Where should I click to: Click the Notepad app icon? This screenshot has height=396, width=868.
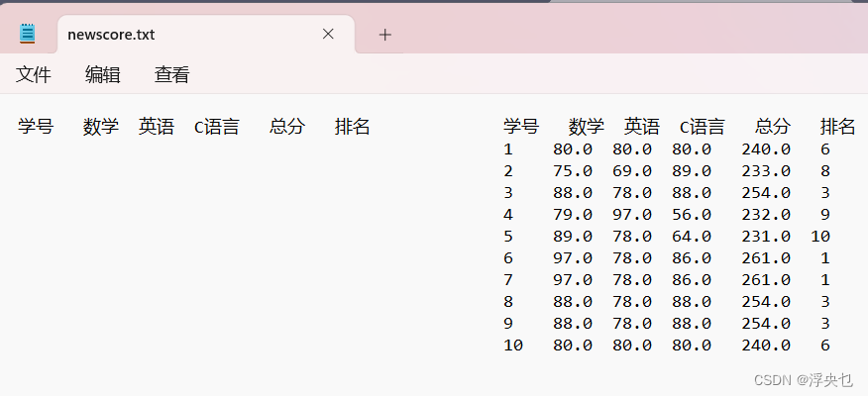[27, 34]
